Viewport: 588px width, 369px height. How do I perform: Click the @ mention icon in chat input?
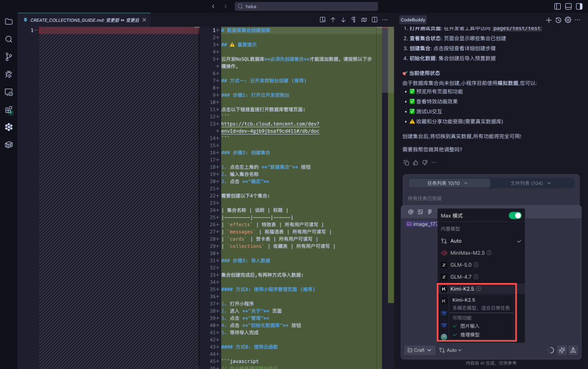point(411,212)
